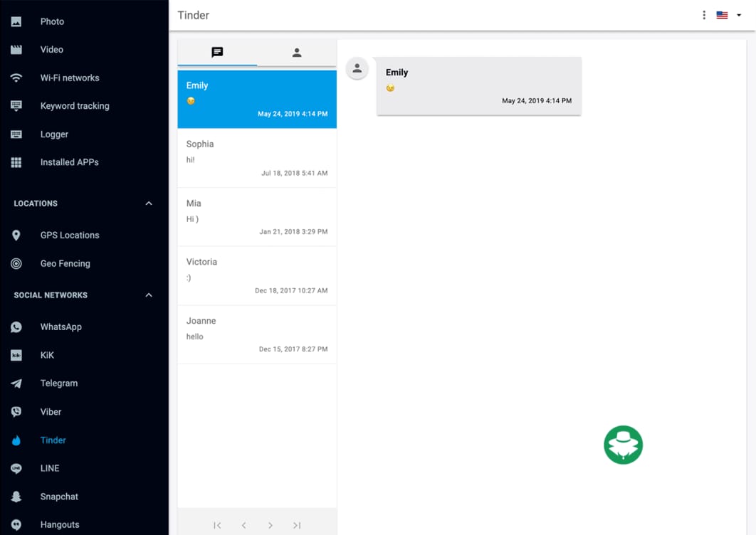Click the Geo Fencing target icon
This screenshot has height=535, width=756.
click(x=16, y=263)
